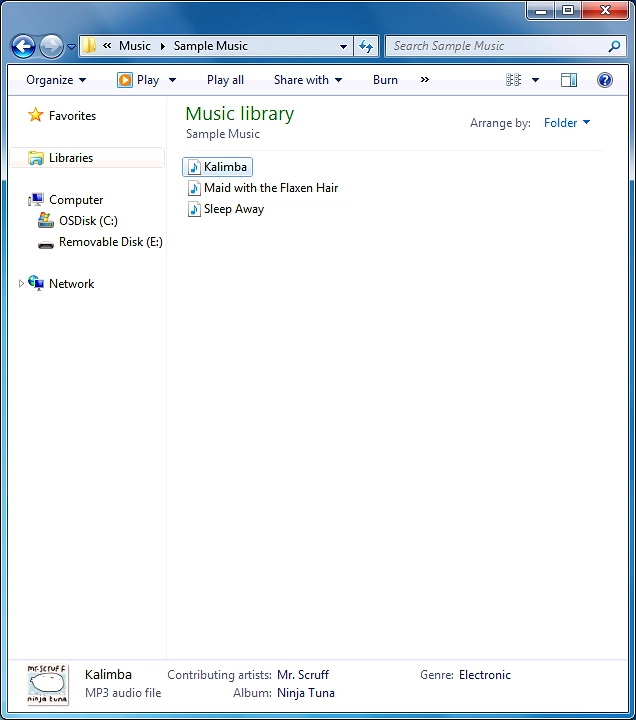This screenshot has height=720, width=636.
Task: Close the Explorer window
Action: 605,10
